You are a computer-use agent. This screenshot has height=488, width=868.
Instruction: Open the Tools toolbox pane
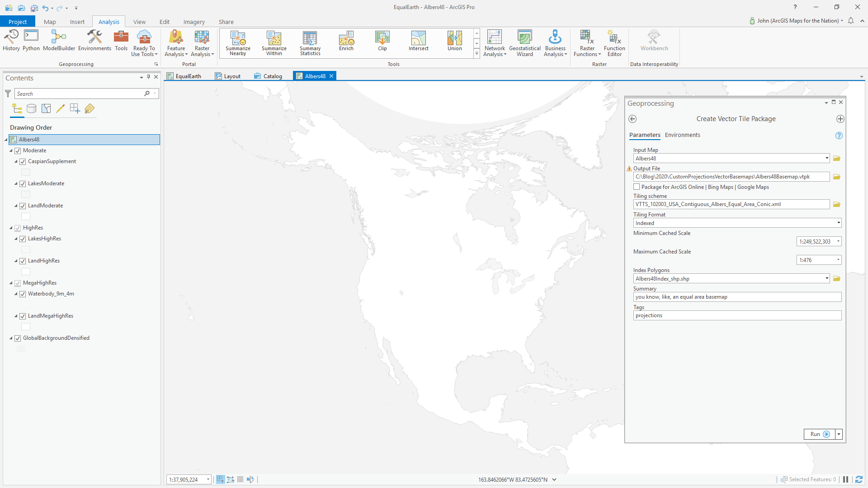point(121,41)
